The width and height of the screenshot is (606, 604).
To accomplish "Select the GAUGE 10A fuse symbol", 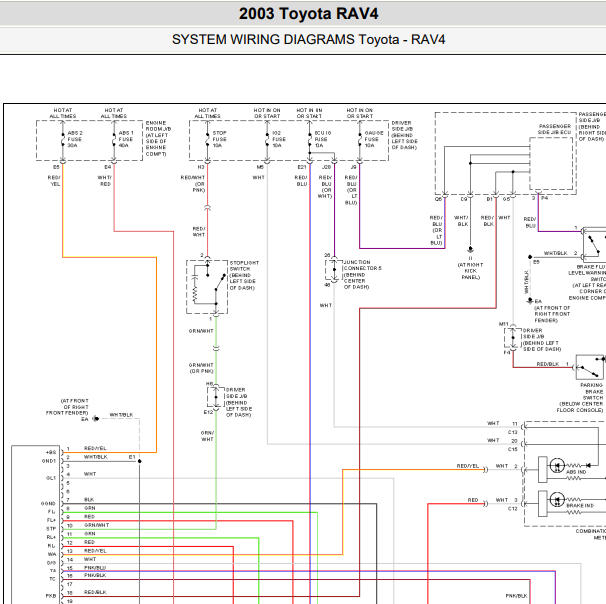I will pyautogui.click(x=360, y=140).
